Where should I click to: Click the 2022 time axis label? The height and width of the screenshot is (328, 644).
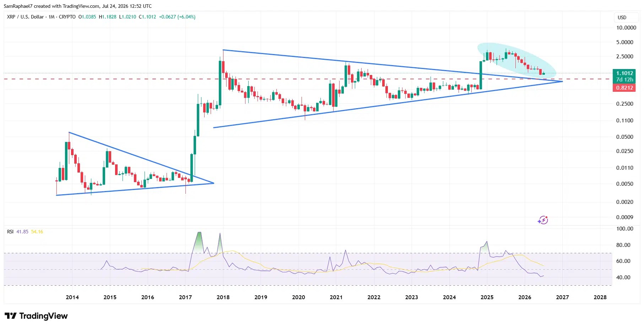[374, 297]
